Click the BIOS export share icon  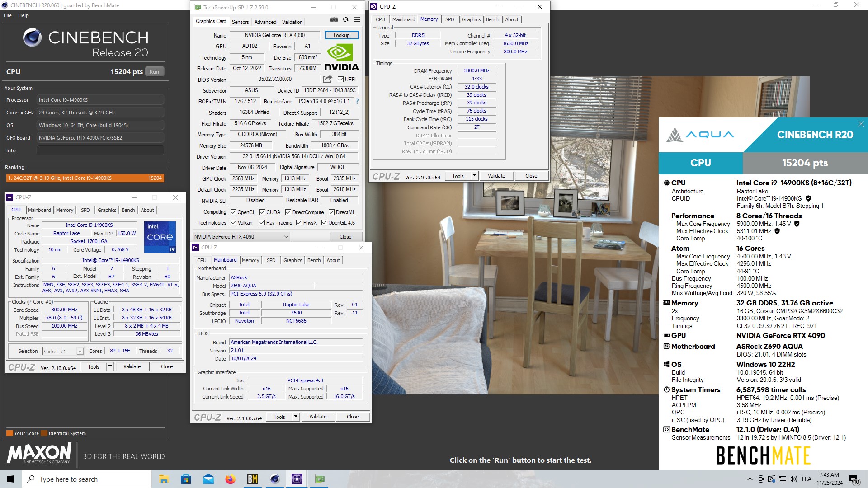(327, 79)
